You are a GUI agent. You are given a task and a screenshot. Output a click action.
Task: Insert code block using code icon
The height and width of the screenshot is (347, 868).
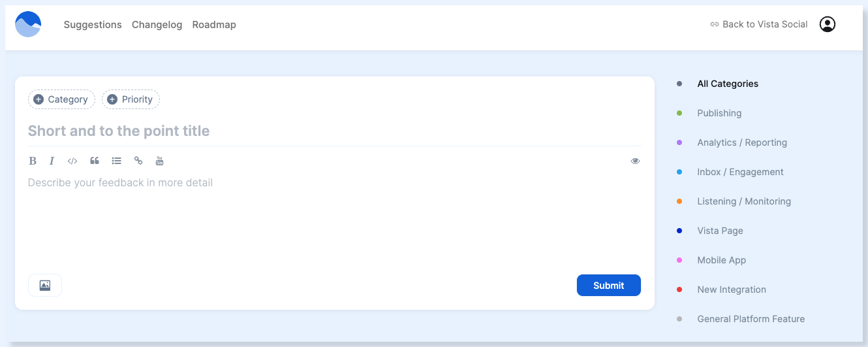(72, 161)
